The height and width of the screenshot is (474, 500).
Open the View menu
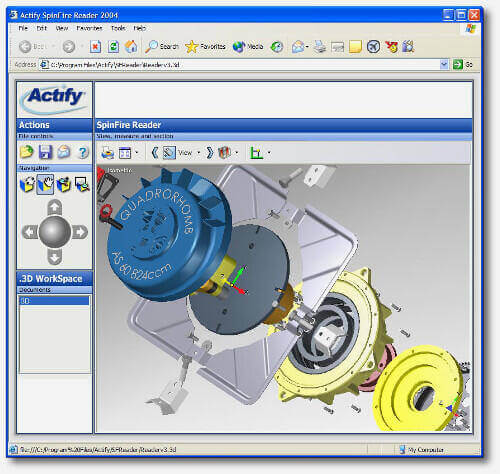[62, 28]
